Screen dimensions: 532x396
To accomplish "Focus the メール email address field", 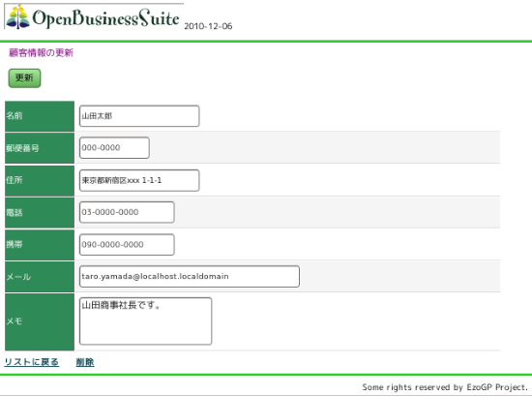I will [190, 277].
